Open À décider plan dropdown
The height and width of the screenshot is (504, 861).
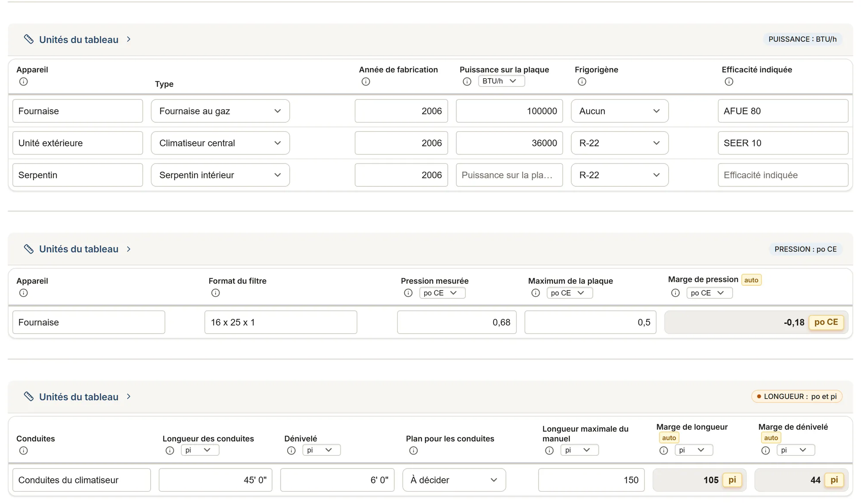[454, 480]
